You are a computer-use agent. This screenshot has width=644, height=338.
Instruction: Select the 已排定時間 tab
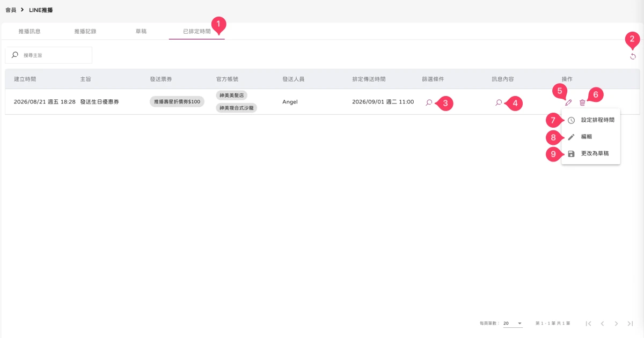pyautogui.click(x=197, y=31)
